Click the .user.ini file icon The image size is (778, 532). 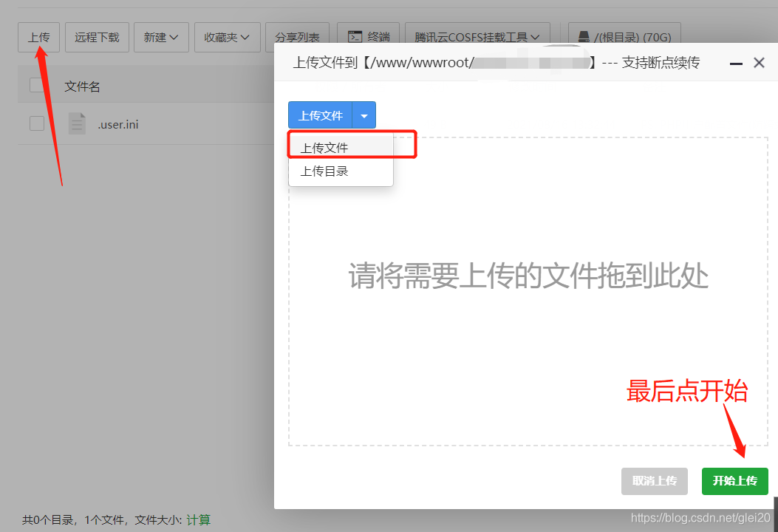(77, 123)
